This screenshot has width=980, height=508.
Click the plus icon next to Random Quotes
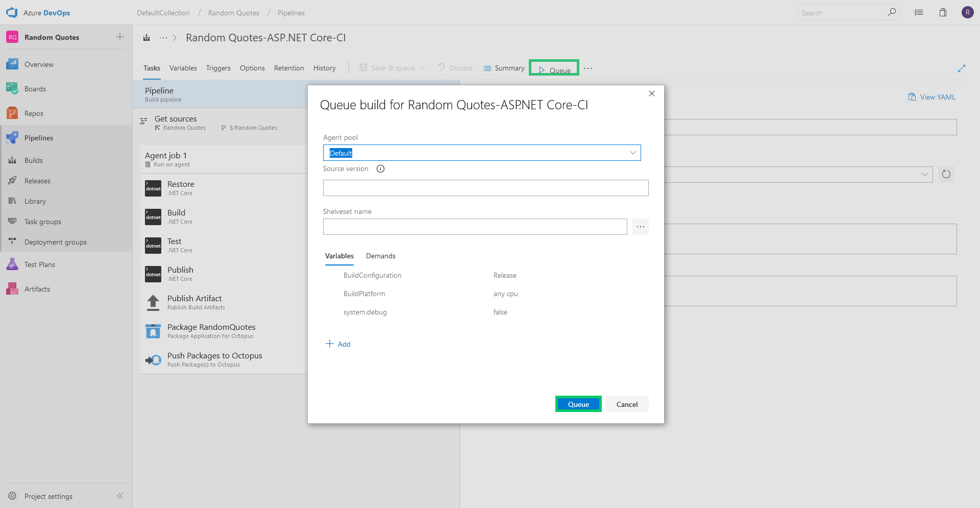click(120, 37)
